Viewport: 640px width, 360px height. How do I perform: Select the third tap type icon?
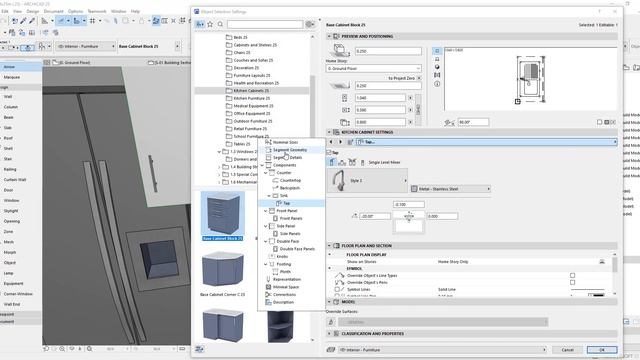click(x=352, y=162)
